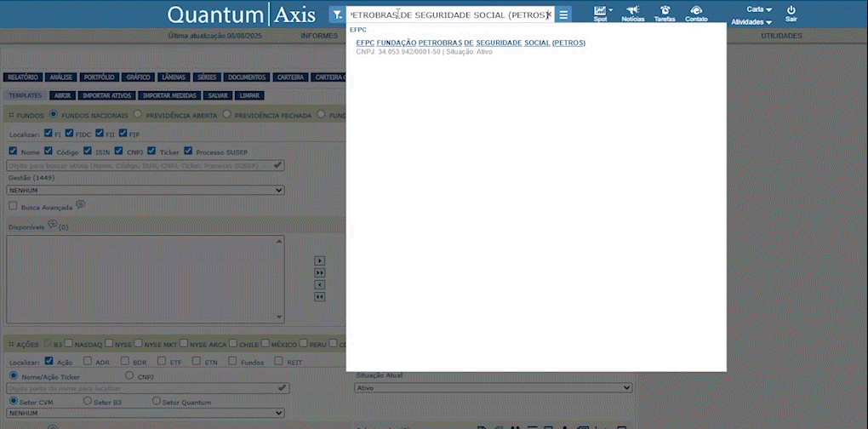Viewport: 868px width, 429px height.
Task: Expand the Spot dropdown arrow
Action: point(611,10)
